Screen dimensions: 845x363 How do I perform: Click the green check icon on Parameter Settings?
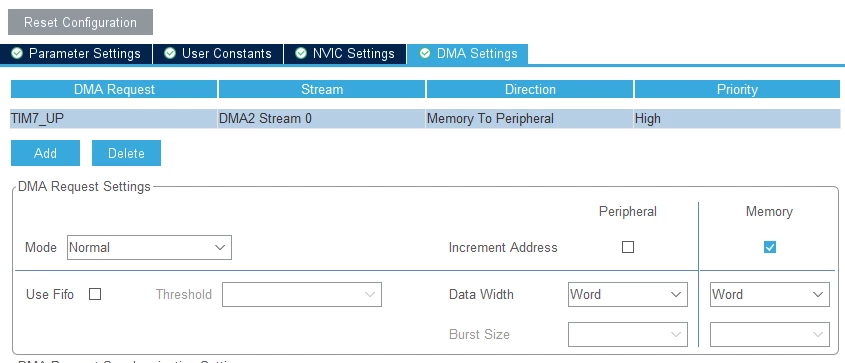pyautogui.click(x=17, y=53)
